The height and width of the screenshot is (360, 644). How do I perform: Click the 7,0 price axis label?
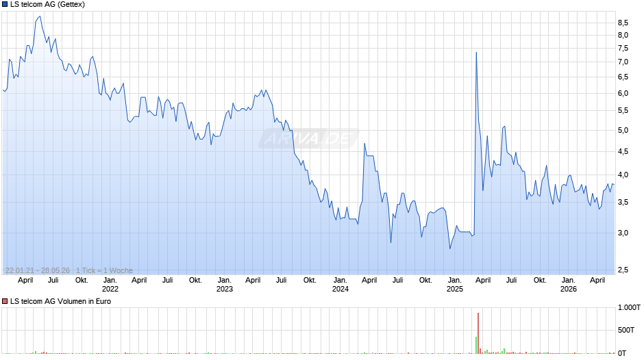click(623, 62)
